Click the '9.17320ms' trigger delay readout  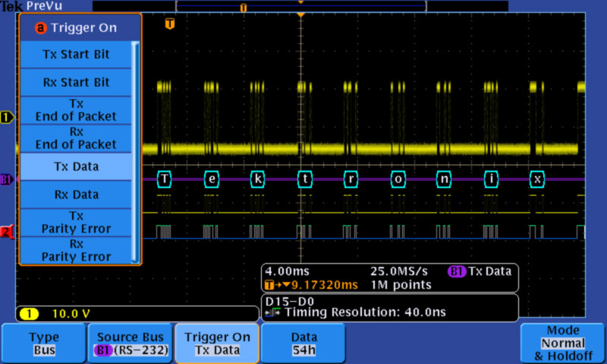pos(325,285)
